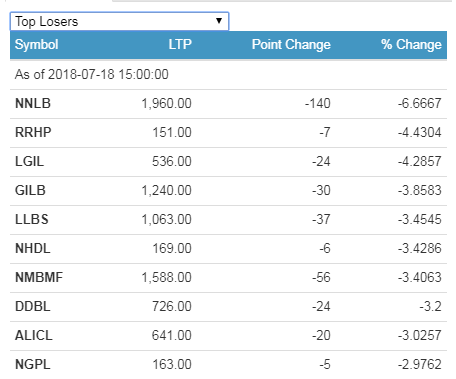Click the NNLB price 1,960.00

(x=167, y=103)
